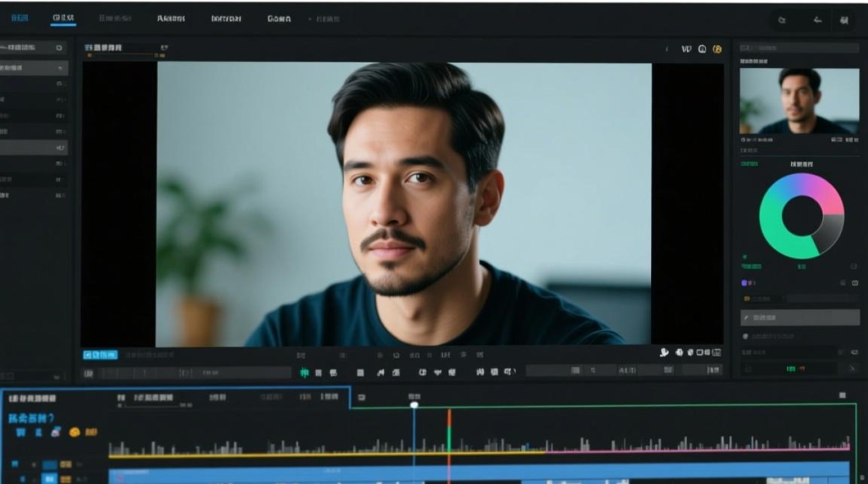
Task: Switch to the blue-underlined second top tab
Action: [63, 19]
